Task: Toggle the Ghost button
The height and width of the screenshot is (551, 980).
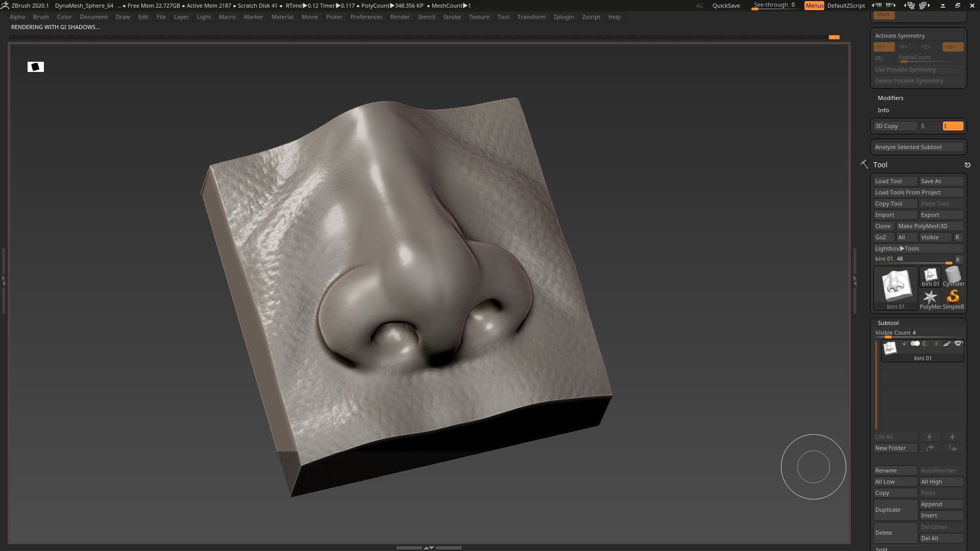Action: [884, 14]
